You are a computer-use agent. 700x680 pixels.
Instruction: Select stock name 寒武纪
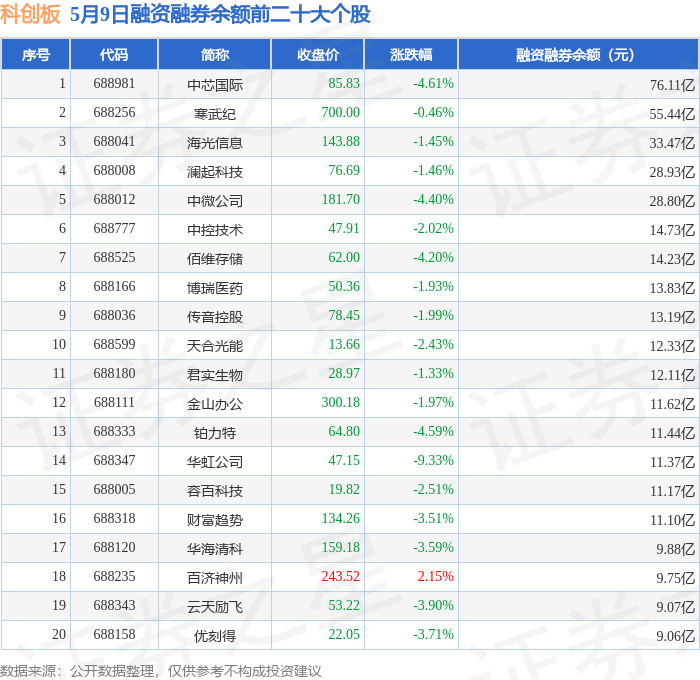pyautogui.click(x=215, y=114)
